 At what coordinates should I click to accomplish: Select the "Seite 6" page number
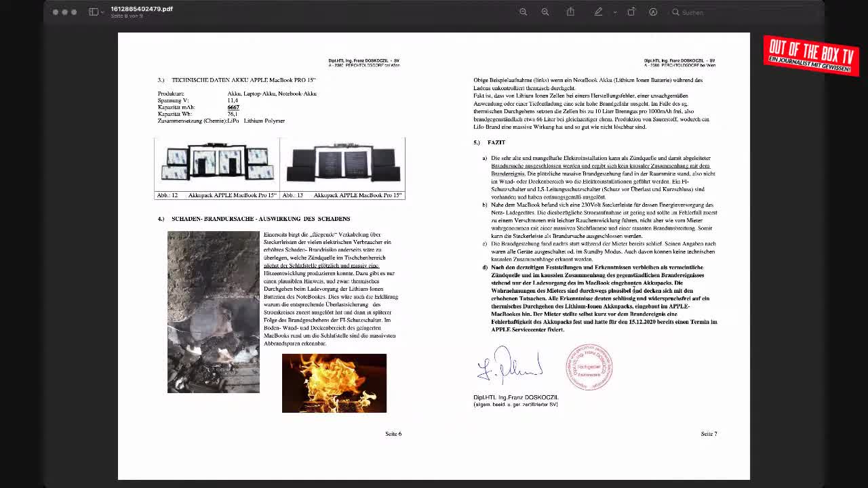tap(393, 434)
